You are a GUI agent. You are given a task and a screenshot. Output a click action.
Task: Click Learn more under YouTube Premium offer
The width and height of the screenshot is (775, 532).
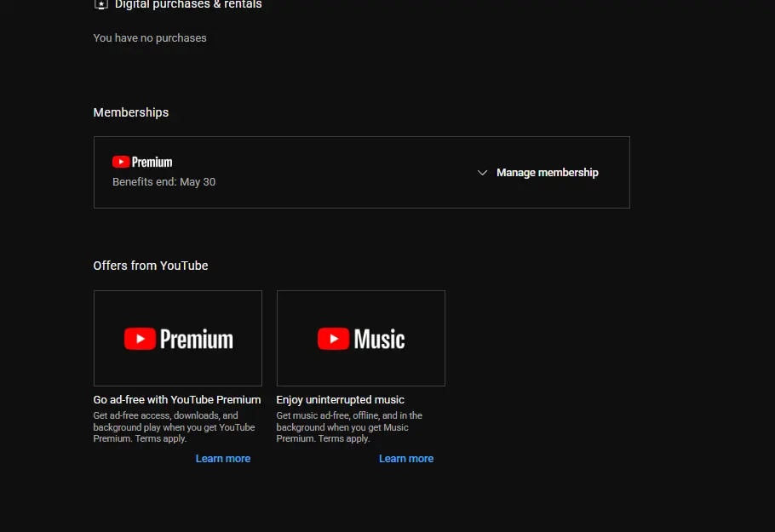click(223, 459)
